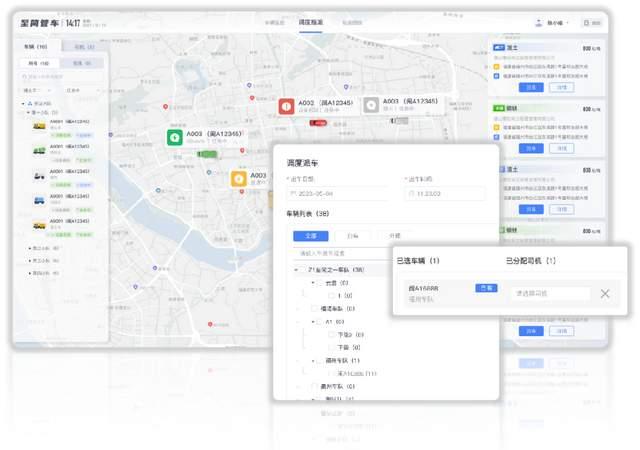Click the organization icon beside root fleet node
The width and height of the screenshot is (640, 450).
click(x=30, y=104)
